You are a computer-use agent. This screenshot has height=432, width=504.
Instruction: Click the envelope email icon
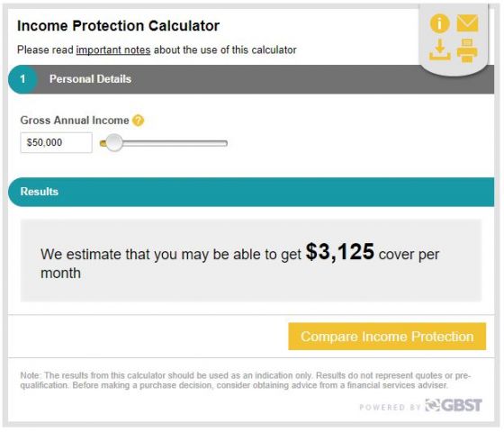point(467,23)
